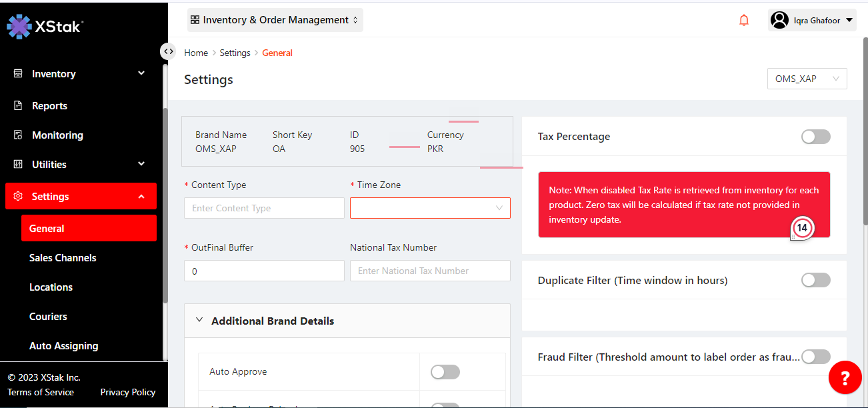Viewport: 868px width, 408px height.
Task: Click the Terms of Service link
Action: coord(41,392)
